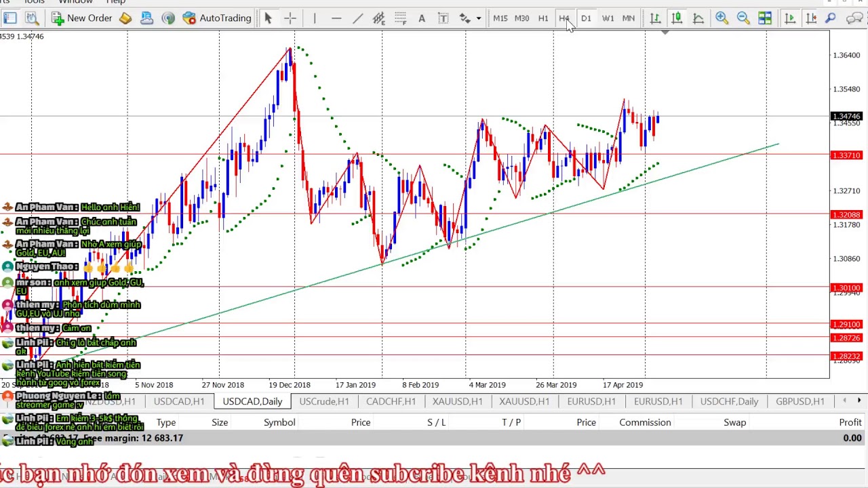Screen dimensions: 868x488
Task: Tile chart windows icon
Action: coord(765,18)
